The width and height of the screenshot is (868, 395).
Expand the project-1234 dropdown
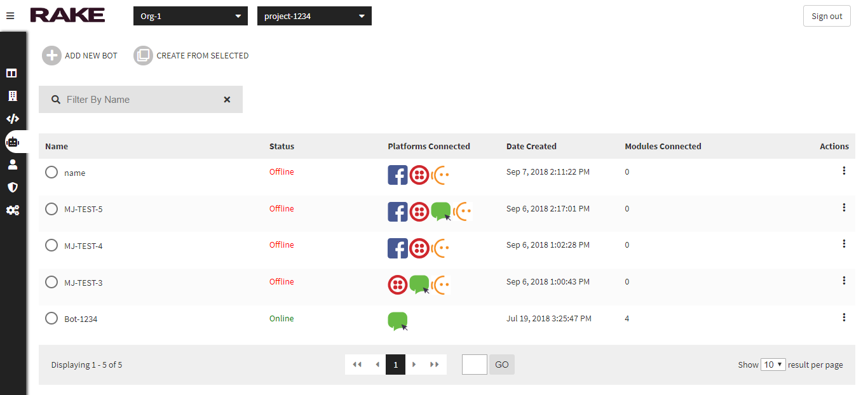coord(314,16)
